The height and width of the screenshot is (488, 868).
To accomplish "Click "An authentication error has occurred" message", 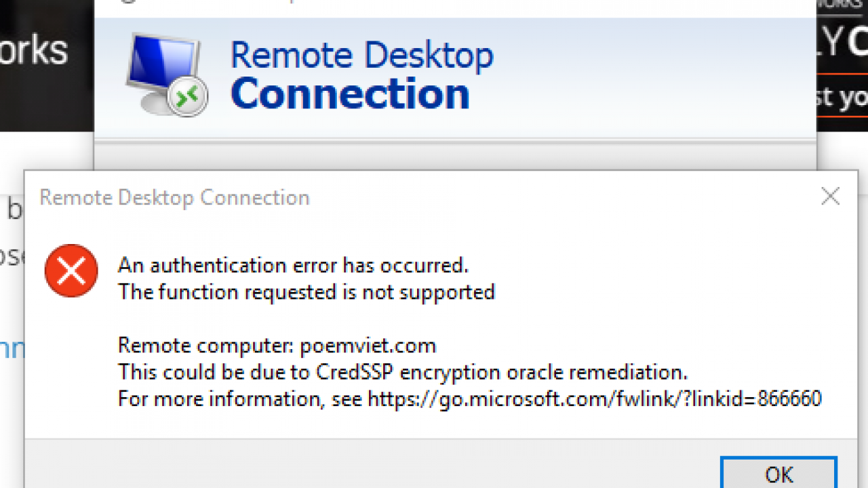I will click(293, 265).
